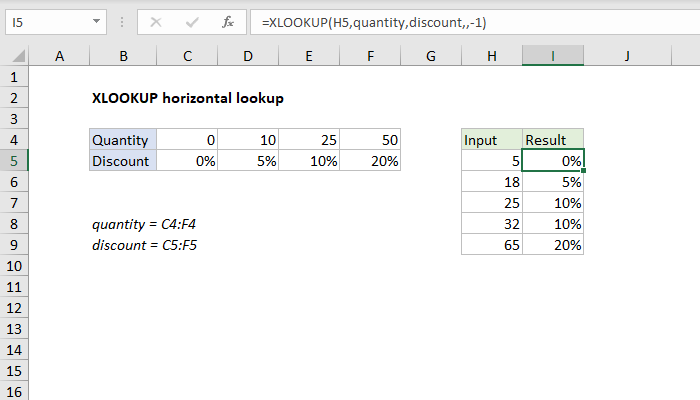Select input cell with value 65
Image resolution: width=700 pixels, height=400 pixels.
492,245
